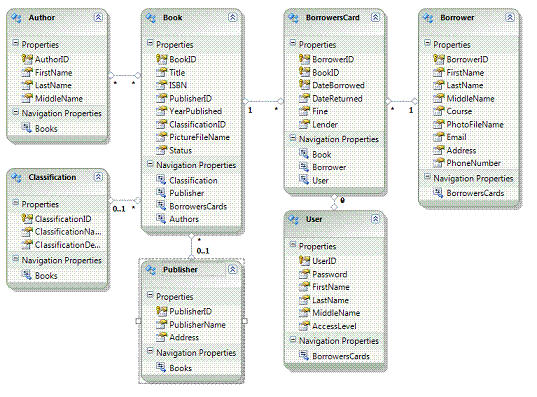Image resolution: width=537 pixels, height=397 pixels.
Task: Click the Authors navigation property icon in Book
Action: [x=161, y=219]
